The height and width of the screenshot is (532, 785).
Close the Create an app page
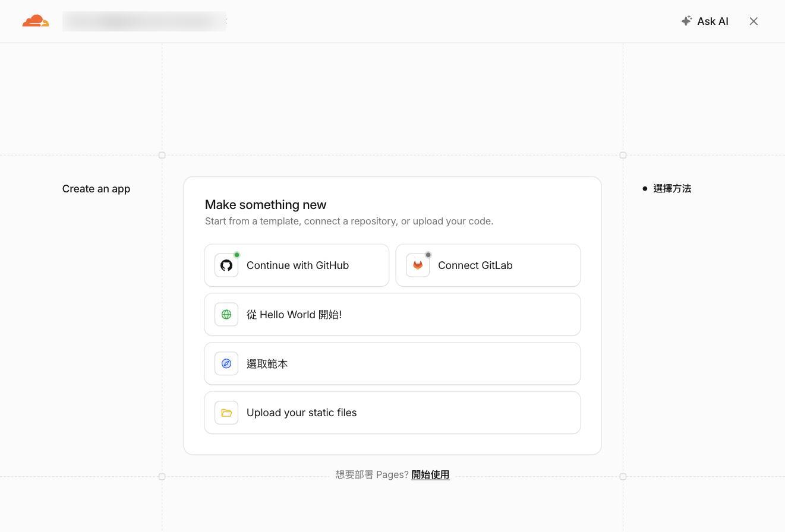(x=754, y=21)
